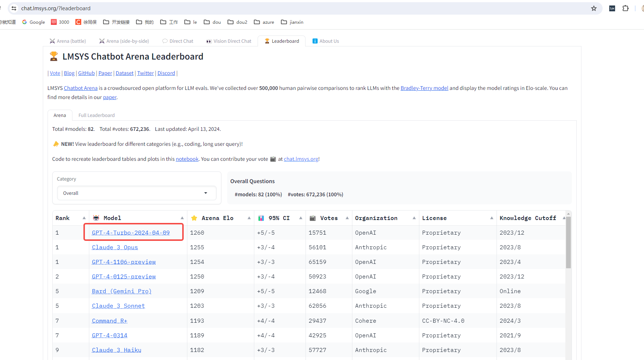The image size is (644, 360).
Task: Open the Chatbot Arena link
Action: pos(81,88)
